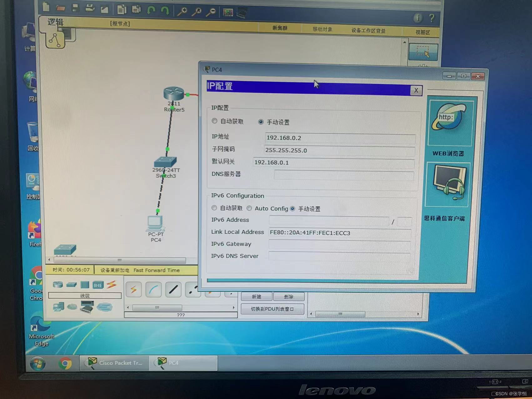Click the New file icon in toolbar
This screenshot has width=532, height=399.
pyautogui.click(x=46, y=7)
